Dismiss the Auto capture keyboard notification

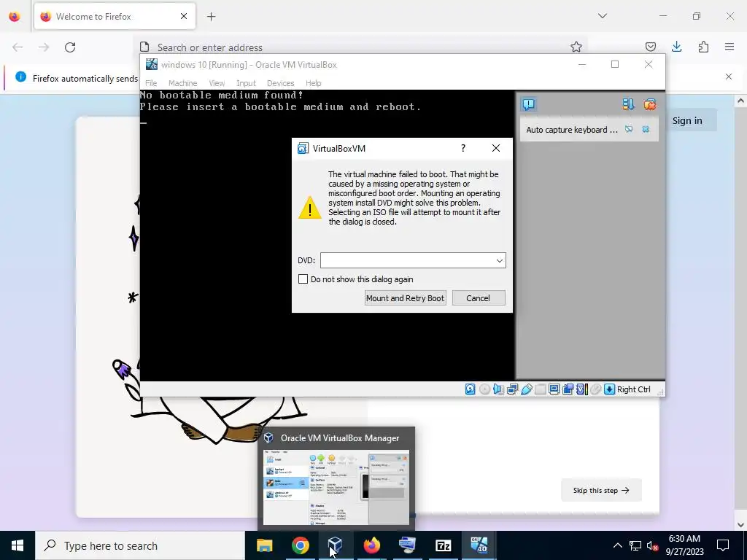pyautogui.click(x=646, y=130)
